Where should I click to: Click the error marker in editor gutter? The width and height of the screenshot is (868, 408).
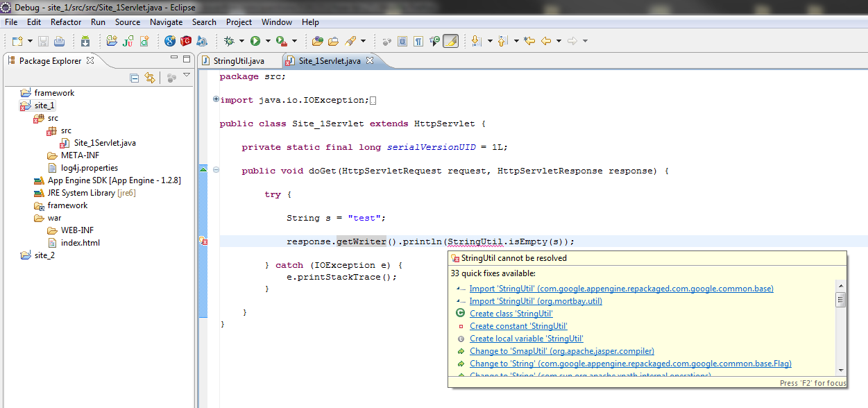pos(203,241)
